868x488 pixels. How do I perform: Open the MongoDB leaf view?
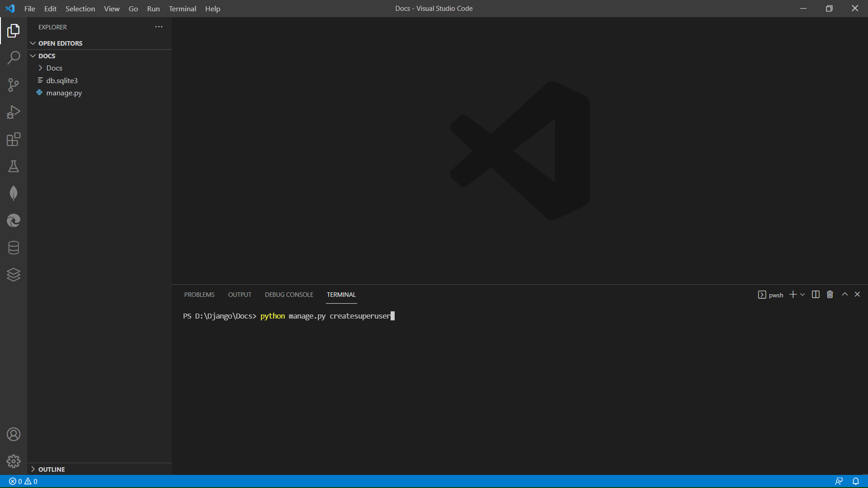tap(14, 193)
